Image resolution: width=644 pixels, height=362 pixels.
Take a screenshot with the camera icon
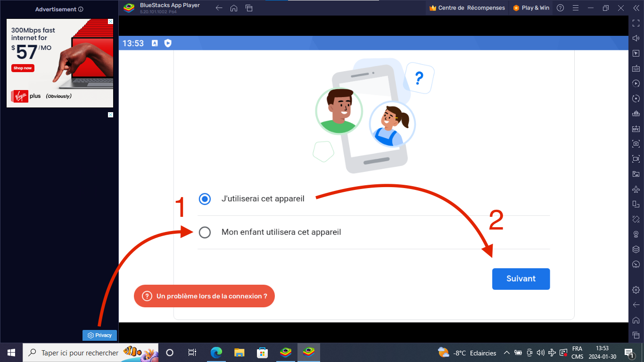pyautogui.click(x=636, y=144)
